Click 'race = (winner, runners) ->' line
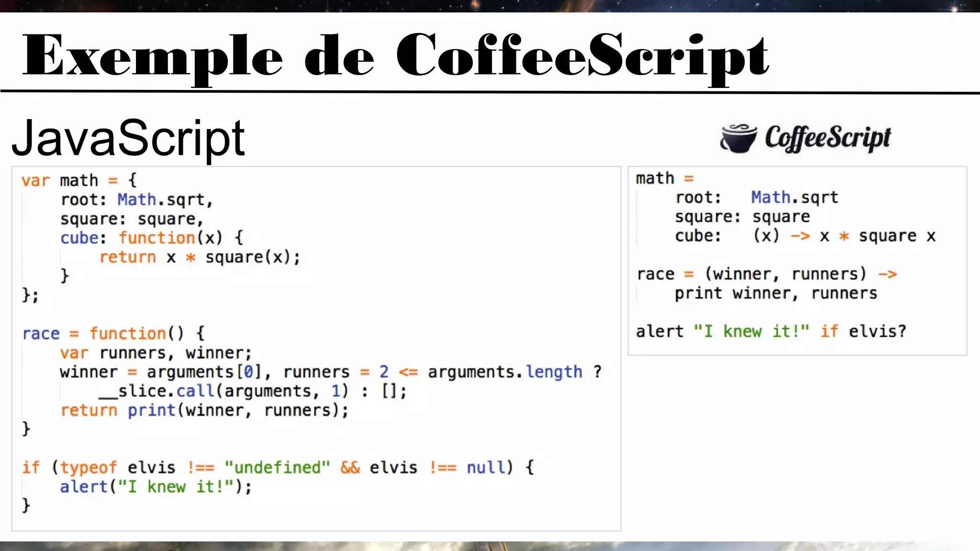The image size is (980, 551). coord(767,274)
